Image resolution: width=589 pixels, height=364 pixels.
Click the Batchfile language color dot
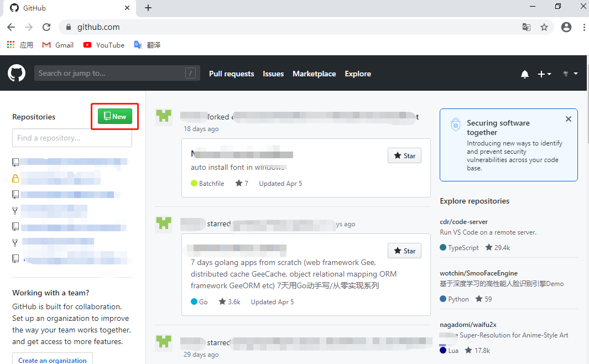pyautogui.click(x=194, y=183)
